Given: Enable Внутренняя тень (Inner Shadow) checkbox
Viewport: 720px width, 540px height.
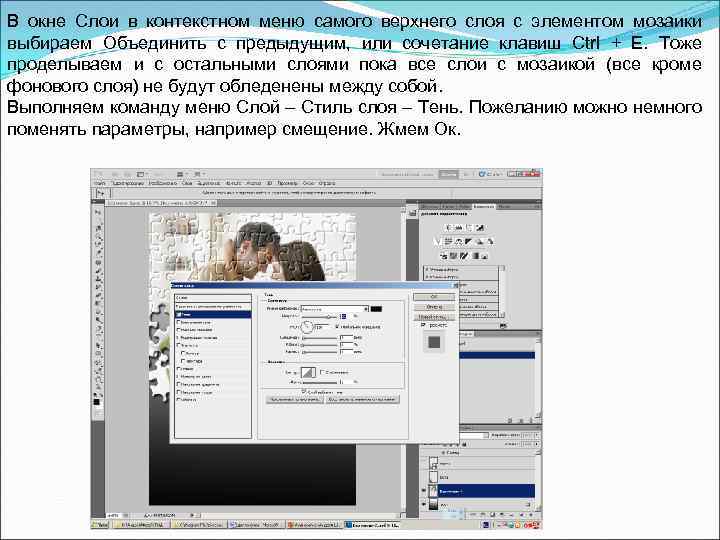Looking at the screenshot, I should tap(180, 322).
